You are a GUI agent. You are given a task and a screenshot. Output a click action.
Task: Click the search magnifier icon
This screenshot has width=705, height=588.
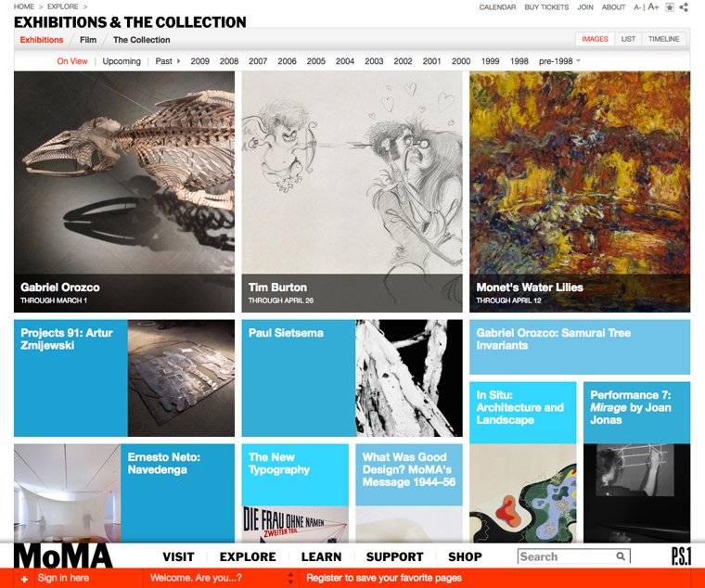tap(621, 556)
